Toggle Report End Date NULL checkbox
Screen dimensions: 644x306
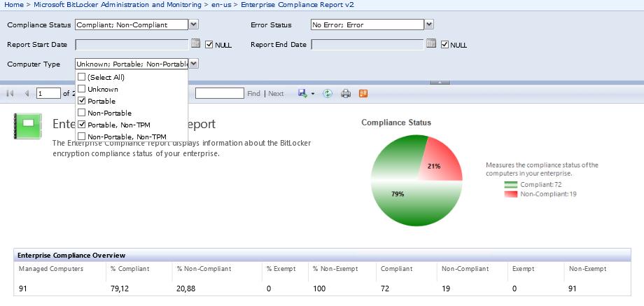pyautogui.click(x=444, y=44)
